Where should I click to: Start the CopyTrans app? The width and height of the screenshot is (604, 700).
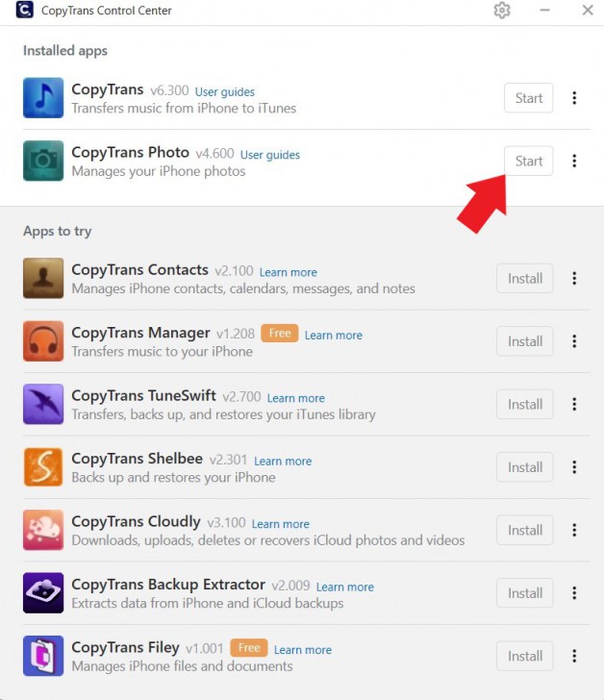tap(529, 98)
